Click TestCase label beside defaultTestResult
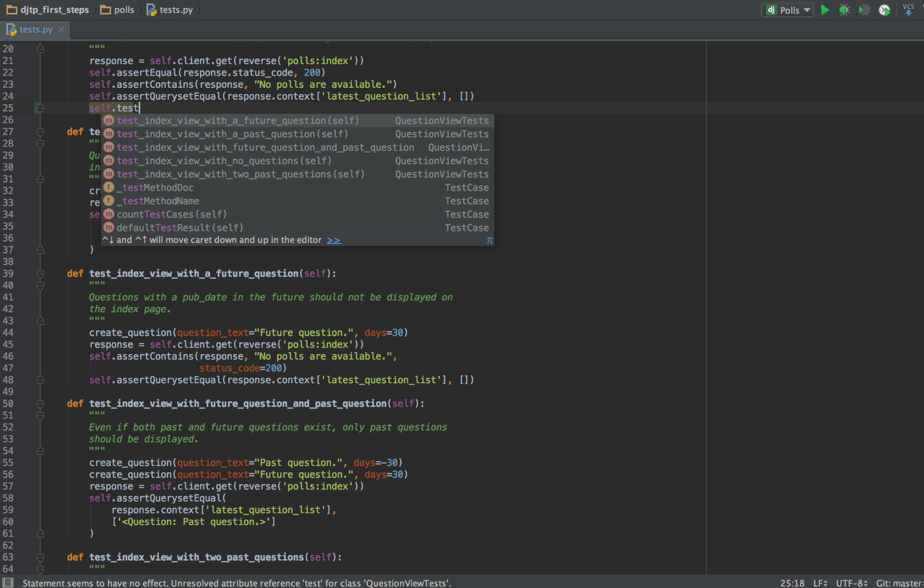Image resolution: width=924 pixels, height=588 pixels. point(467,228)
